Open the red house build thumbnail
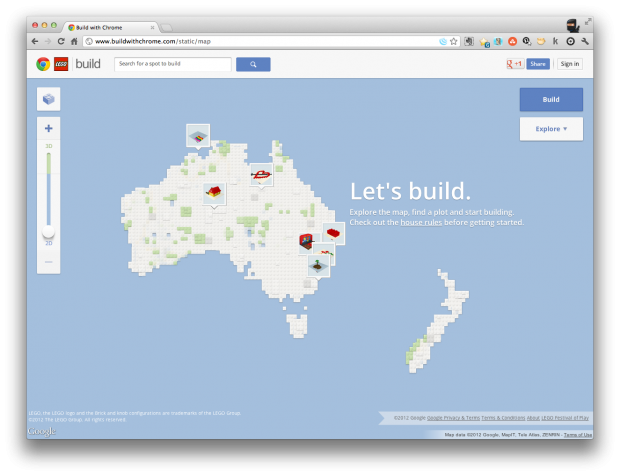This screenshot has width=620, height=476. pyautogui.click(x=214, y=193)
